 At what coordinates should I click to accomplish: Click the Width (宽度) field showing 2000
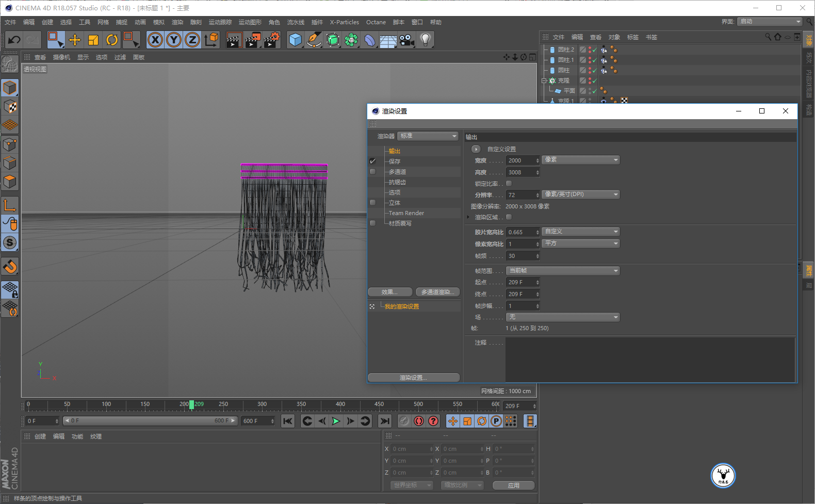coord(523,160)
